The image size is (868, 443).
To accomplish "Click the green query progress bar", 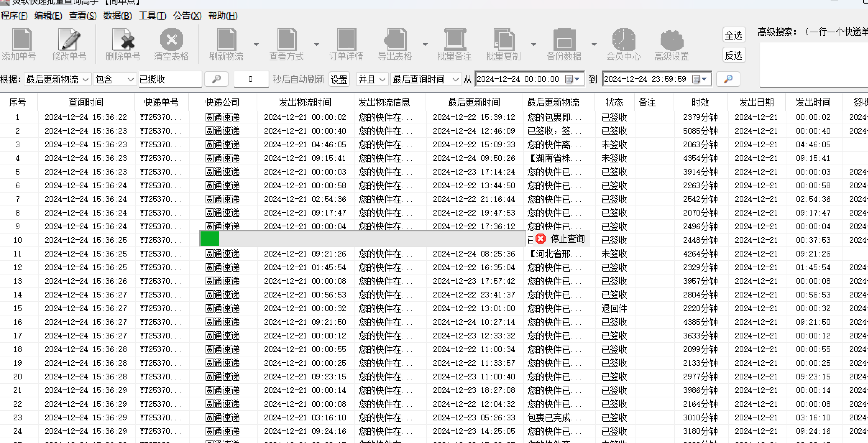I will [x=210, y=239].
